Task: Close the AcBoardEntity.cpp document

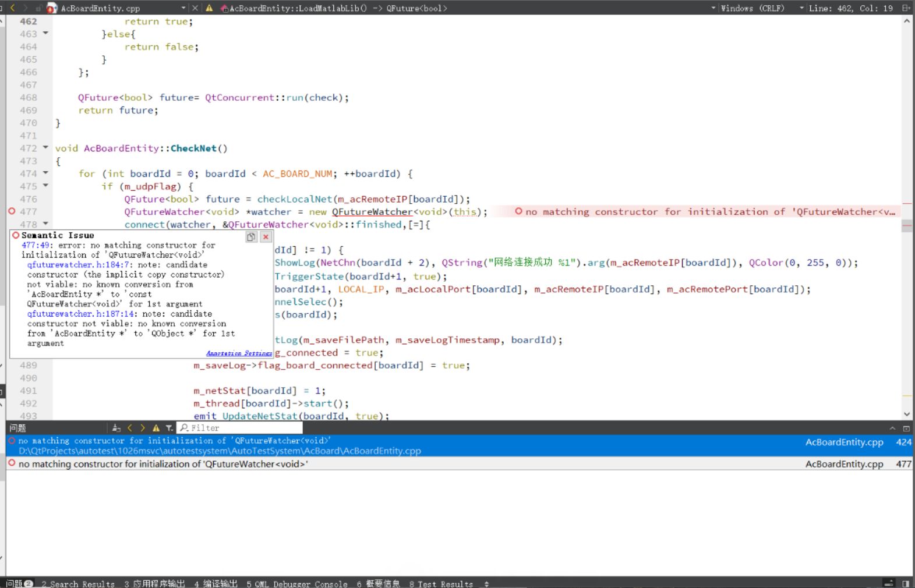Action: click(x=195, y=8)
